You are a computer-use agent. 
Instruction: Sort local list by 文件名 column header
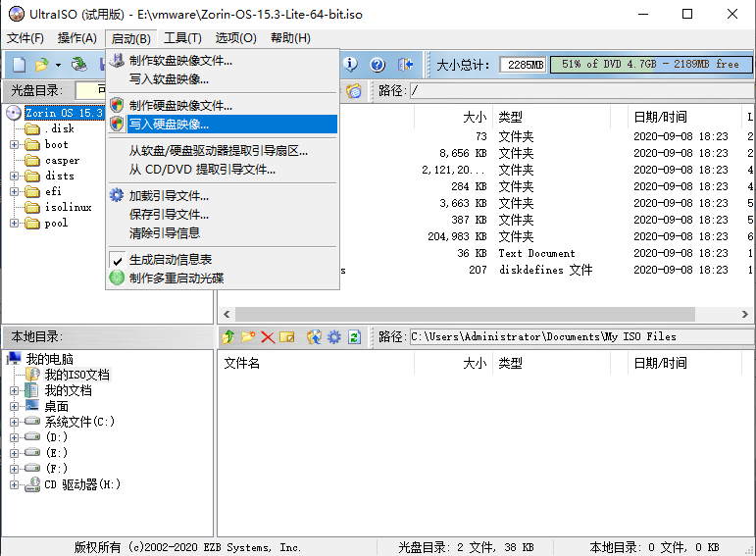[x=316, y=363]
